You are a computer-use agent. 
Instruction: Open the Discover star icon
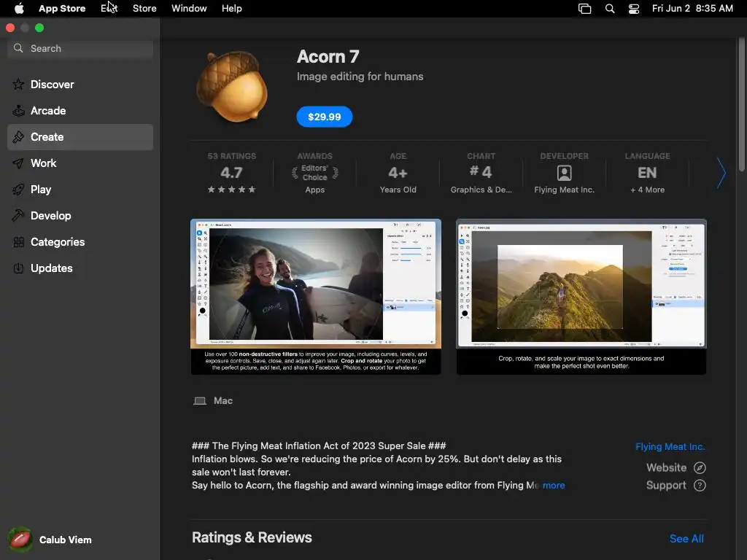pos(18,85)
